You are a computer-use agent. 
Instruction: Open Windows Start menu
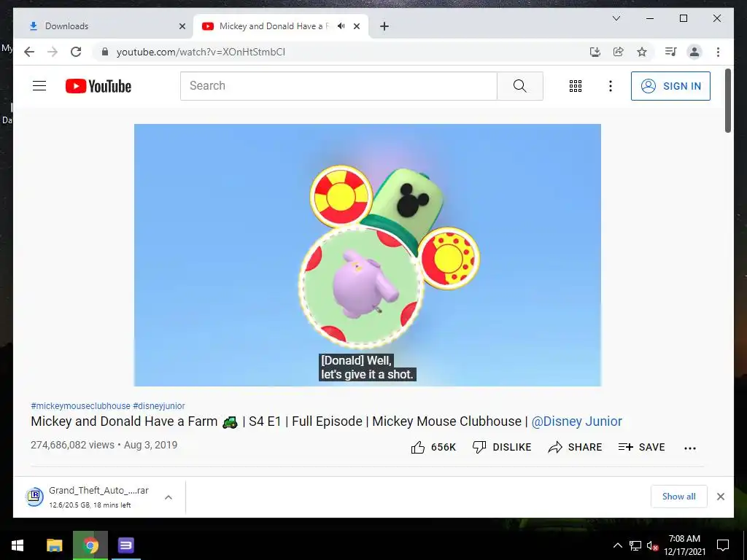[x=18, y=545]
